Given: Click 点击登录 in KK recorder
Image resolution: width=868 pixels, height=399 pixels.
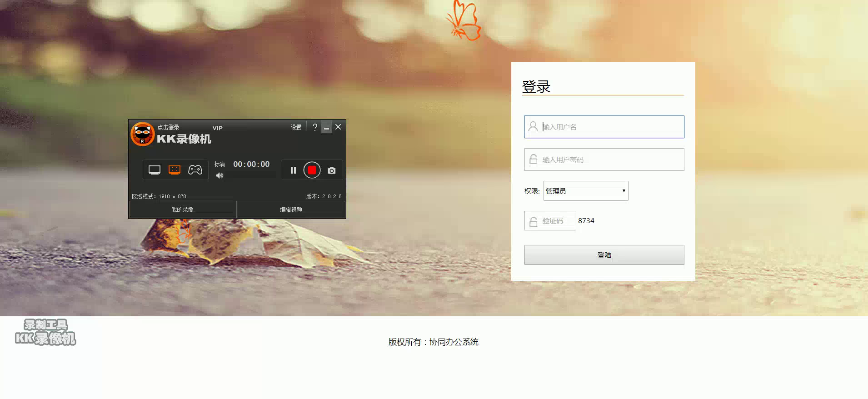Looking at the screenshot, I should 168,127.
